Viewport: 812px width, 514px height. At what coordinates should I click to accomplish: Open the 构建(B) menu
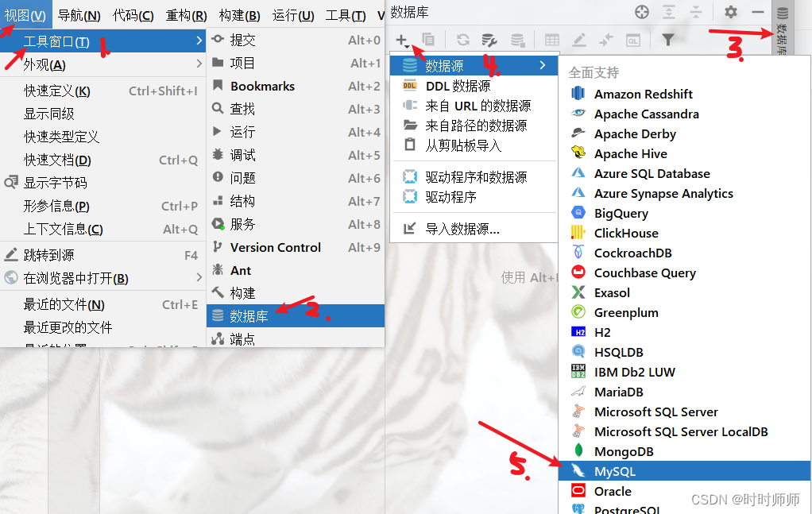pyautogui.click(x=239, y=15)
